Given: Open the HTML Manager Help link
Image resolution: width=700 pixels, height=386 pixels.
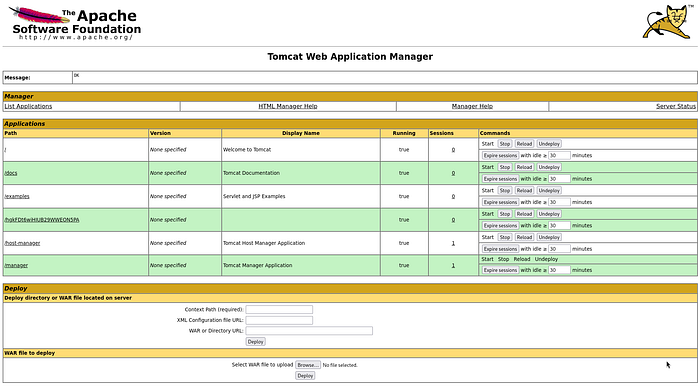Looking at the screenshot, I should pos(288,106).
